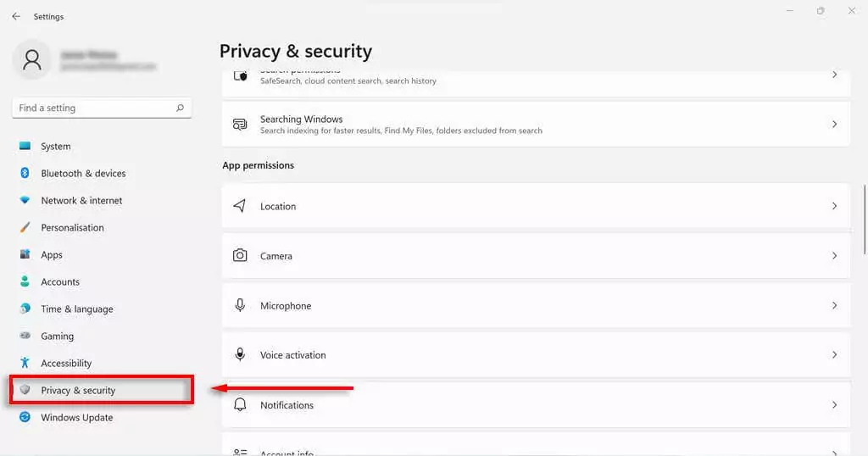Click the back arrow next to Settings

[16, 16]
